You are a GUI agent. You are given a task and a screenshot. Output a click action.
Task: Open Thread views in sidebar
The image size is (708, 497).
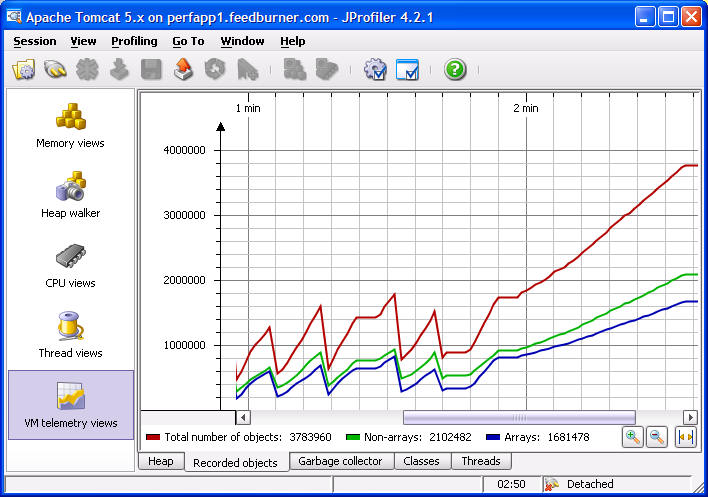point(70,335)
